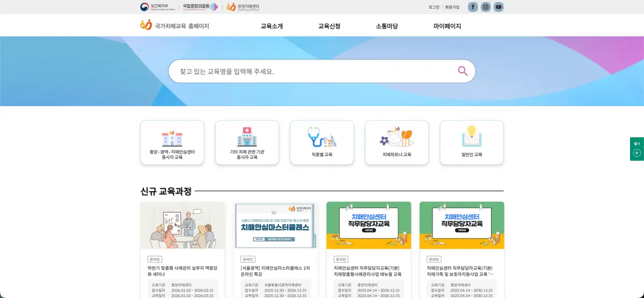Viewport: 644px width, 298px height.
Task: Open the 치매파트너 교육 bee category
Action: pyautogui.click(x=397, y=143)
